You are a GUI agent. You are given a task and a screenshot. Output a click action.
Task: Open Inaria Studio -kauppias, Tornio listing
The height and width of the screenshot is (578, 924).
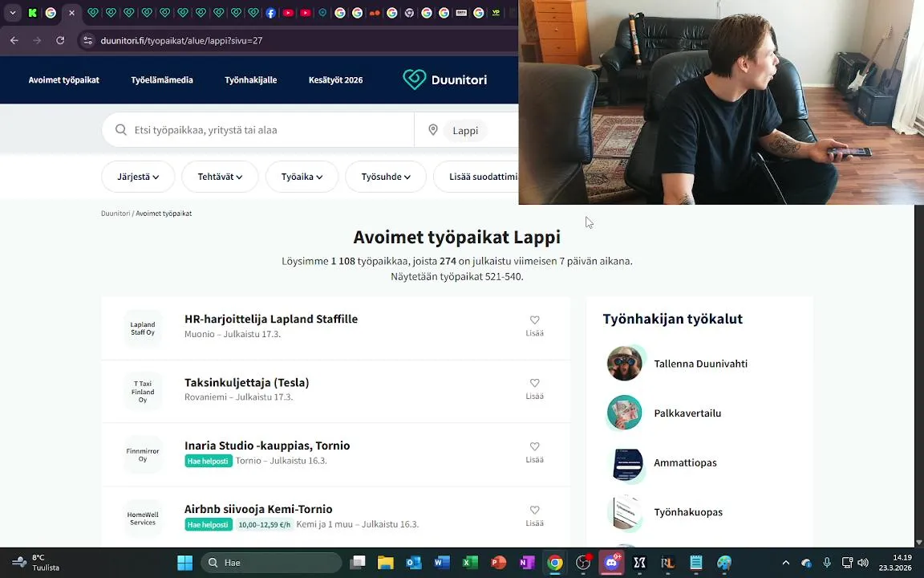pos(267,446)
